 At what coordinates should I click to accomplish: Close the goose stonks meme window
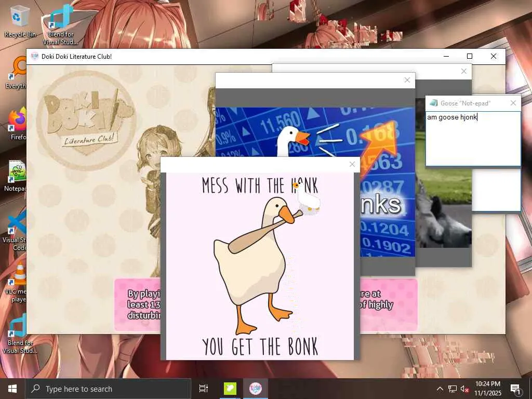[407, 80]
